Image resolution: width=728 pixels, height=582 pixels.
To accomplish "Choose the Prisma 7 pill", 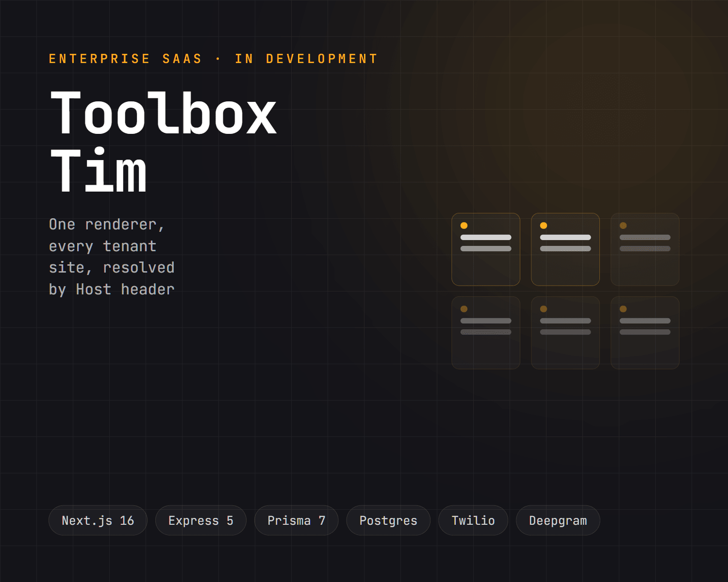I will tap(296, 520).
